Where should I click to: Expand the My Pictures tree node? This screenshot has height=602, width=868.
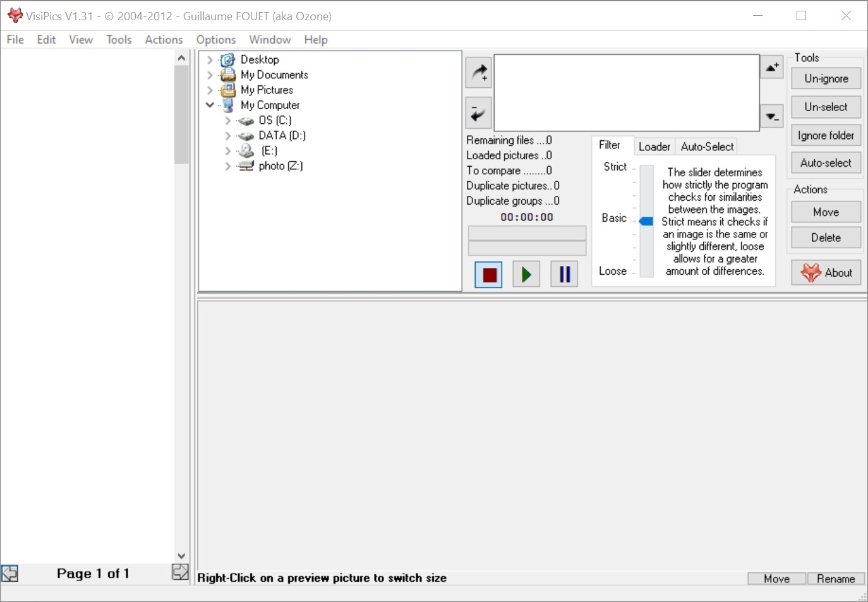click(x=210, y=90)
